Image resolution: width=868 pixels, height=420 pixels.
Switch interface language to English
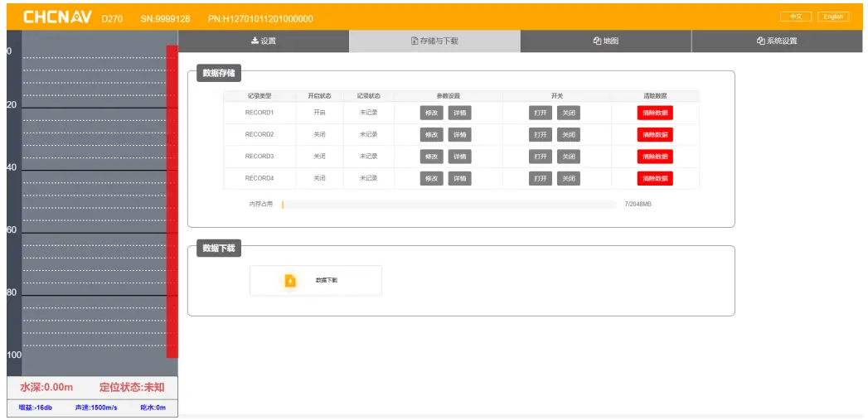pyautogui.click(x=833, y=17)
